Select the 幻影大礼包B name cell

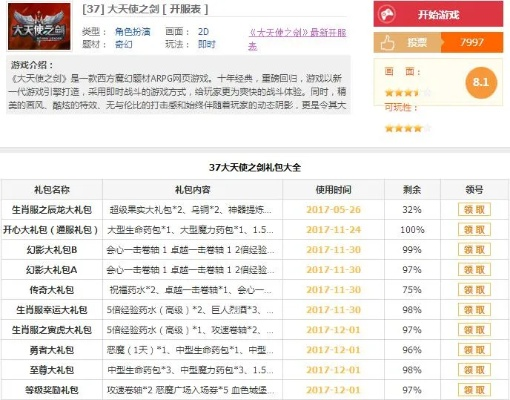coord(52,250)
